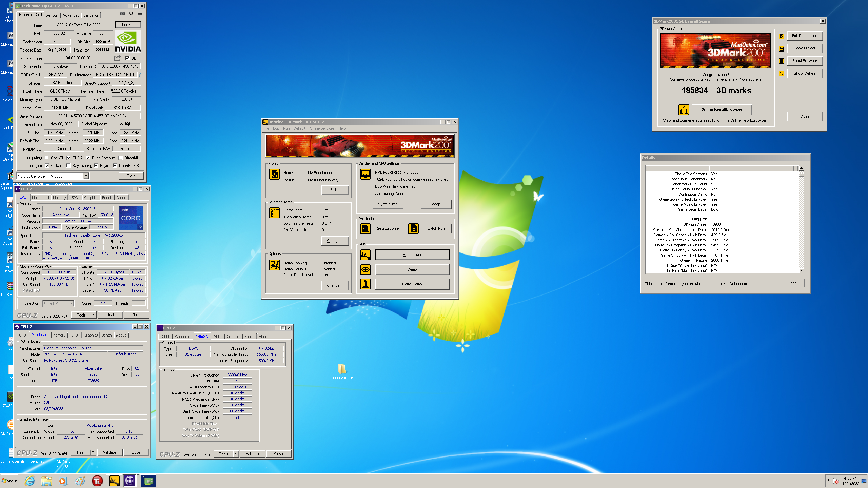The height and width of the screenshot is (488, 868).
Task: Click the System Info button
Action: pyautogui.click(x=388, y=204)
